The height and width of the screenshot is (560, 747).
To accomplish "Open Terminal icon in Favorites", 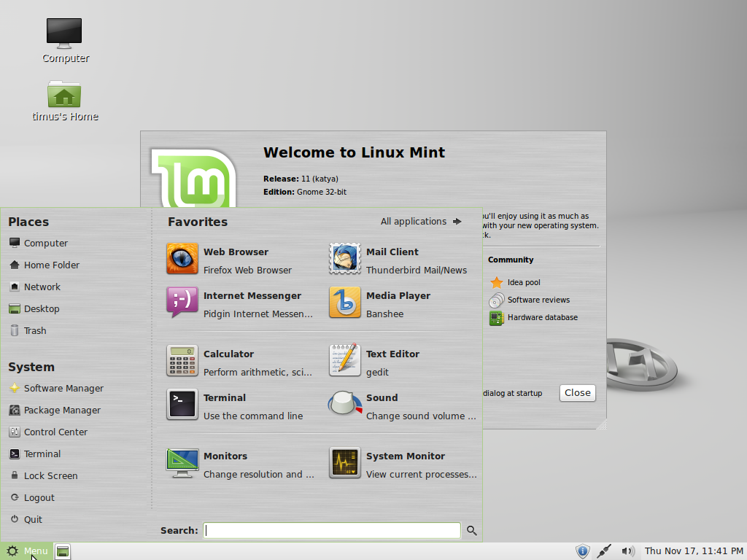I will coord(182,404).
